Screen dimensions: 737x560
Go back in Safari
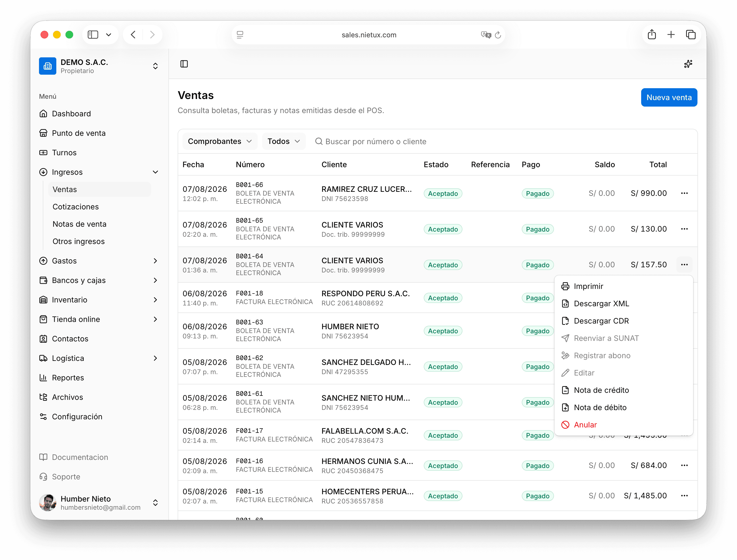click(x=133, y=35)
